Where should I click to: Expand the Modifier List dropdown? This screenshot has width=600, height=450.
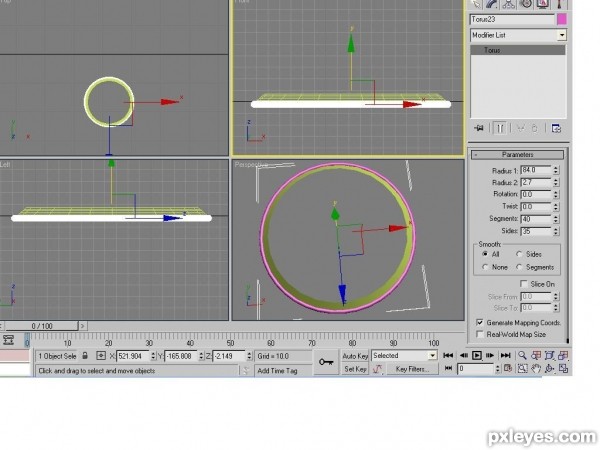click(562, 35)
